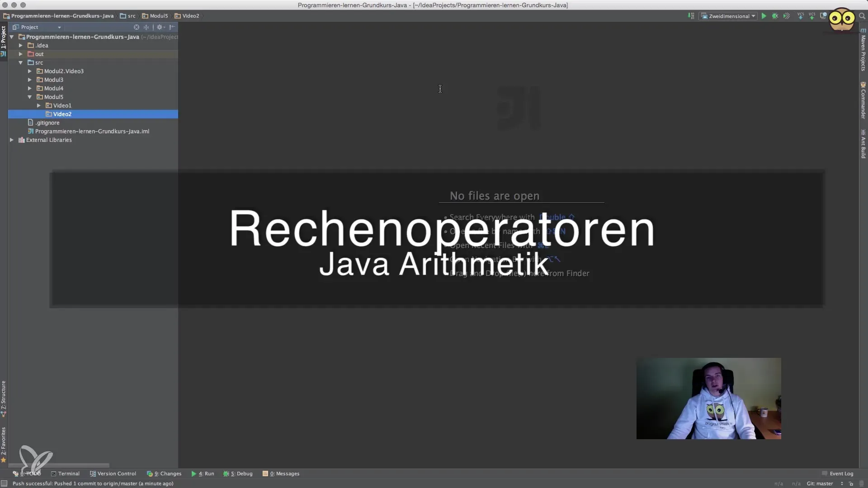Open the Search Everywhere magnifier icon
868x488 pixels.
(x=862, y=16)
